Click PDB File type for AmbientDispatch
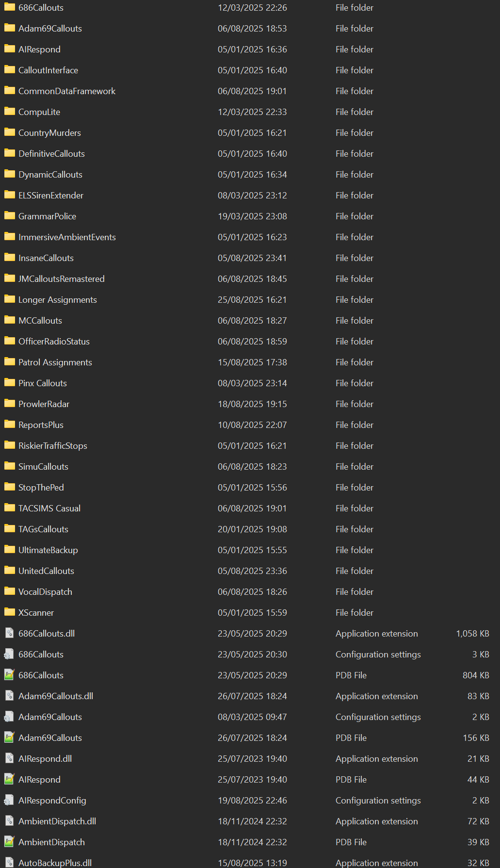 click(351, 842)
